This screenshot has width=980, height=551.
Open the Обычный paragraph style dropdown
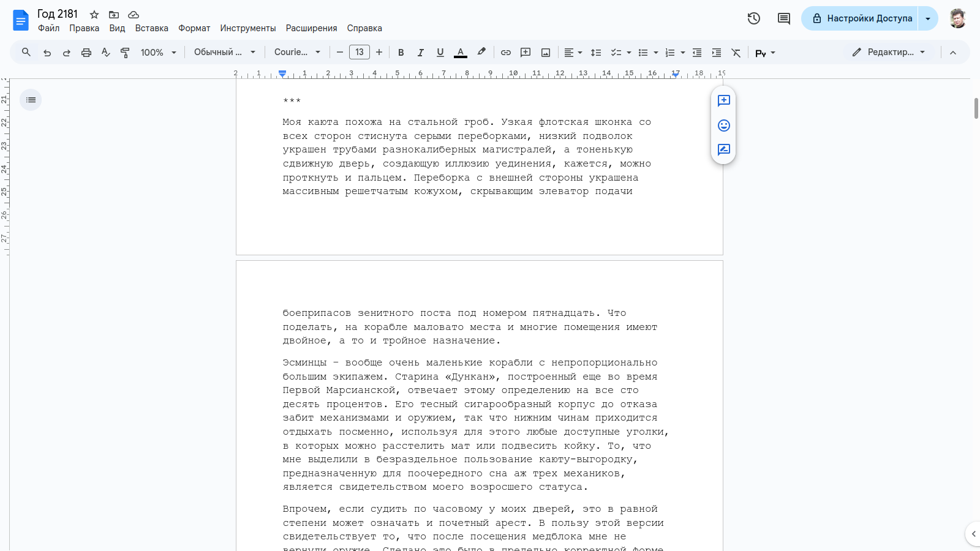pyautogui.click(x=225, y=53)
